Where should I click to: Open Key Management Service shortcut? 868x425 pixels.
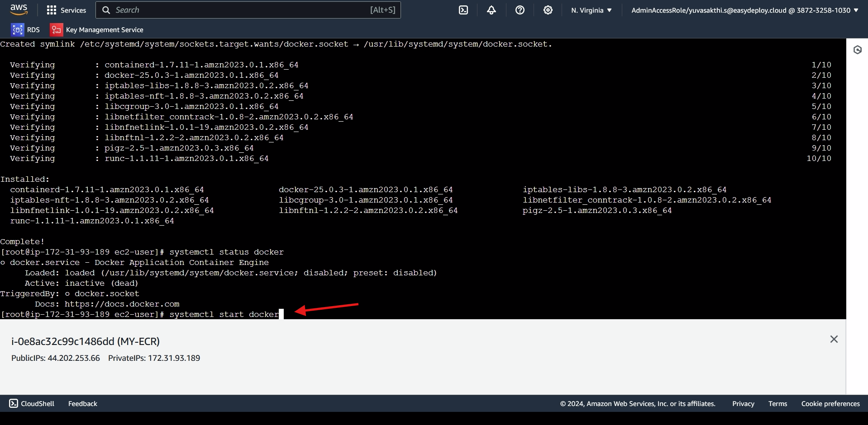tap(97, 30)
